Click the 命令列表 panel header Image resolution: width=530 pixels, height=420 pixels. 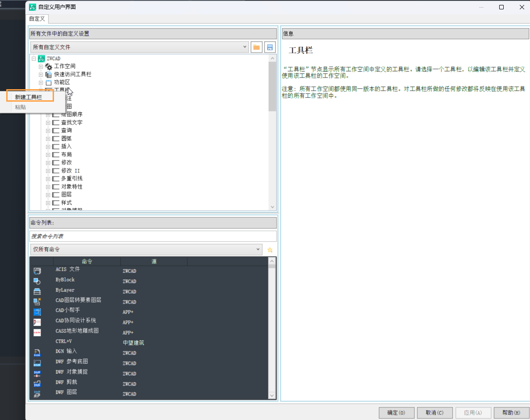[153, 222]
